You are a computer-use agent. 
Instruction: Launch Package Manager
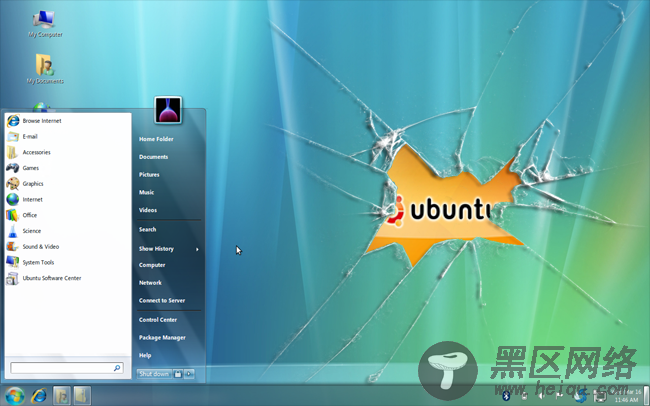(162, 338)
